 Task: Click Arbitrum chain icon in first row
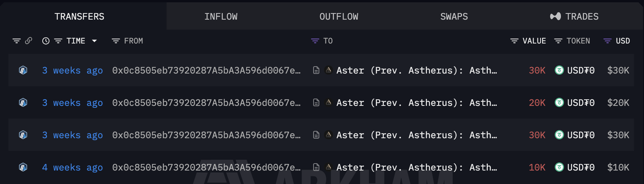pos(23,70)
